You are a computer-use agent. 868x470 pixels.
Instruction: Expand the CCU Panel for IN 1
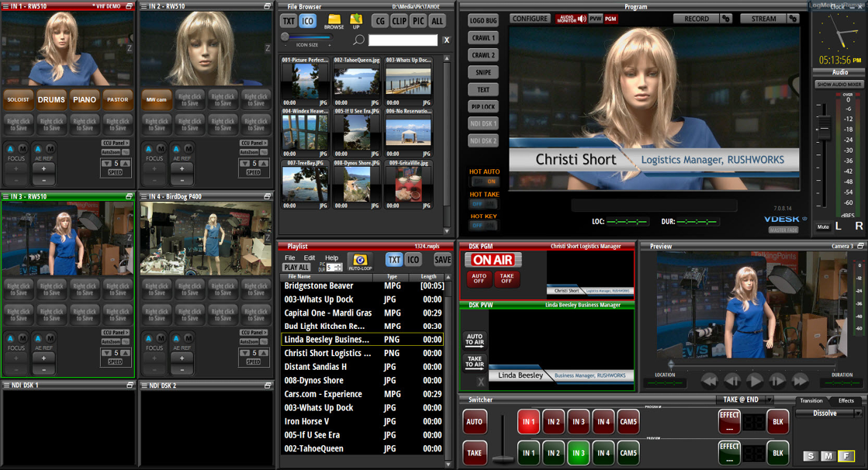click(116, 143)
